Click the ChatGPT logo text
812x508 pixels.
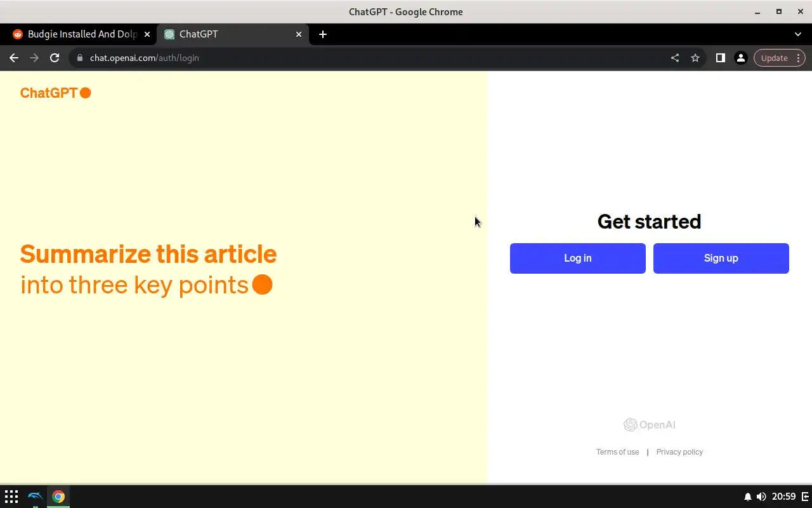tap(56, 93)
